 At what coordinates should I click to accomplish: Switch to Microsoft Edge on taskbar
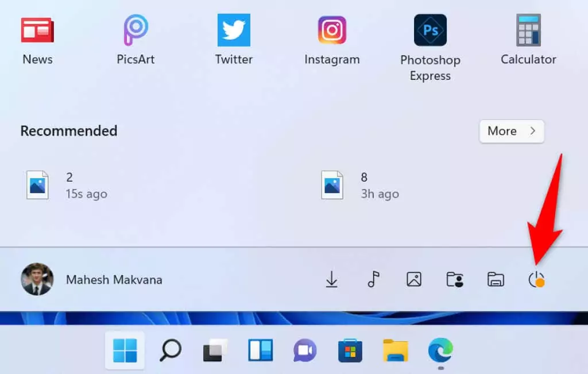(x=440, y=350)
